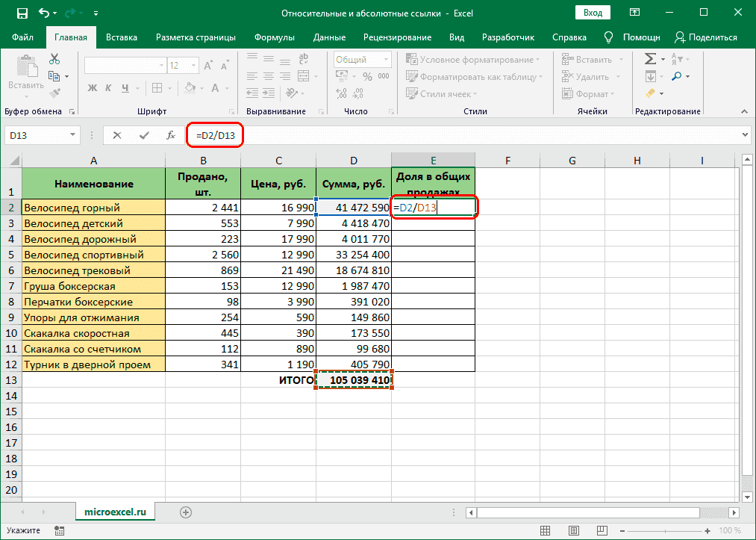Click the Перенос текста (wrap text) icon
This screenshot has height=540, width=756.
[302, 58]
